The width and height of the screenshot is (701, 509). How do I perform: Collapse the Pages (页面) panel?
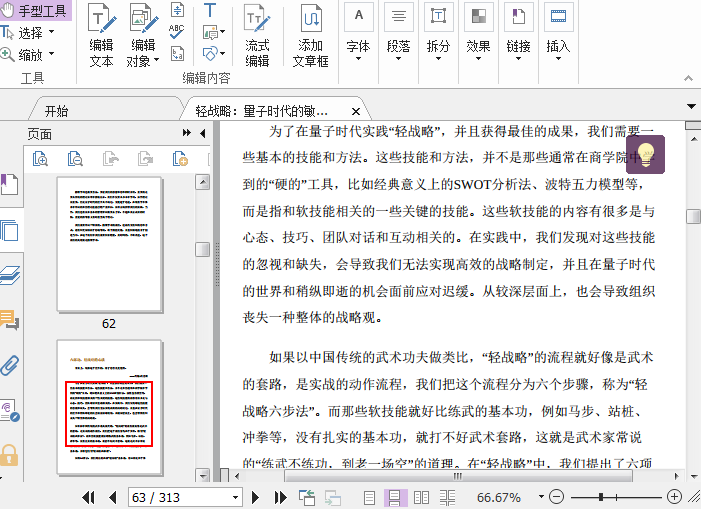pos(203,133)
